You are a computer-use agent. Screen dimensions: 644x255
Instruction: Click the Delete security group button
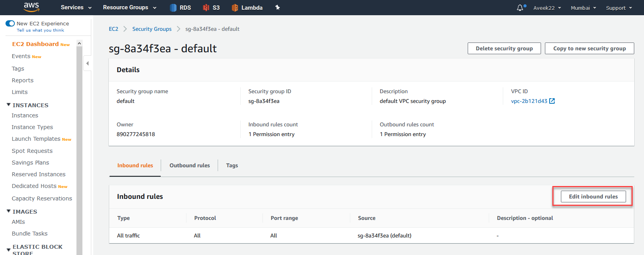504,48
